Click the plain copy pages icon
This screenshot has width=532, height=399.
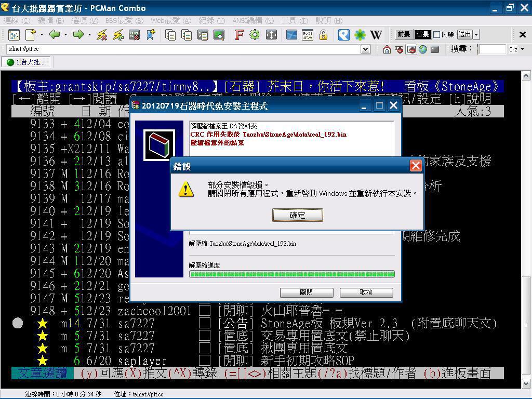coord(170,35)
